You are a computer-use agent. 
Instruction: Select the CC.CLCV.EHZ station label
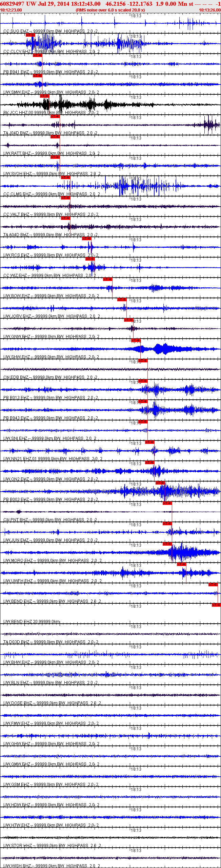click(52, 52)
